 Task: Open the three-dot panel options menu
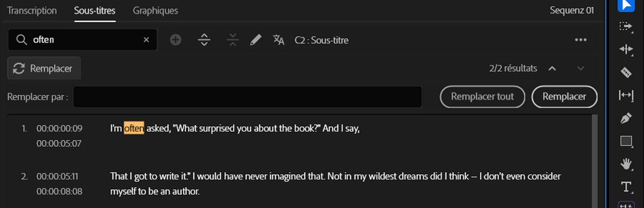coord(581,40)
